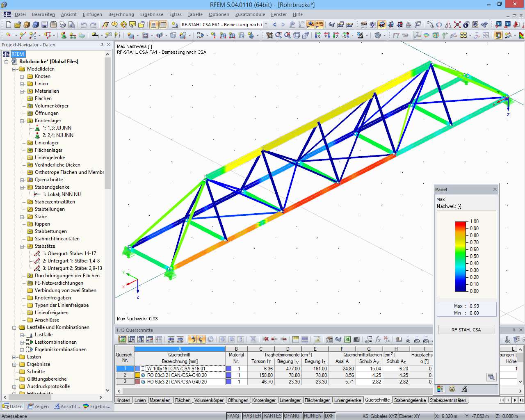Collapse the Stabsätze tree node
525x420 pixels.
pos(22,246)
